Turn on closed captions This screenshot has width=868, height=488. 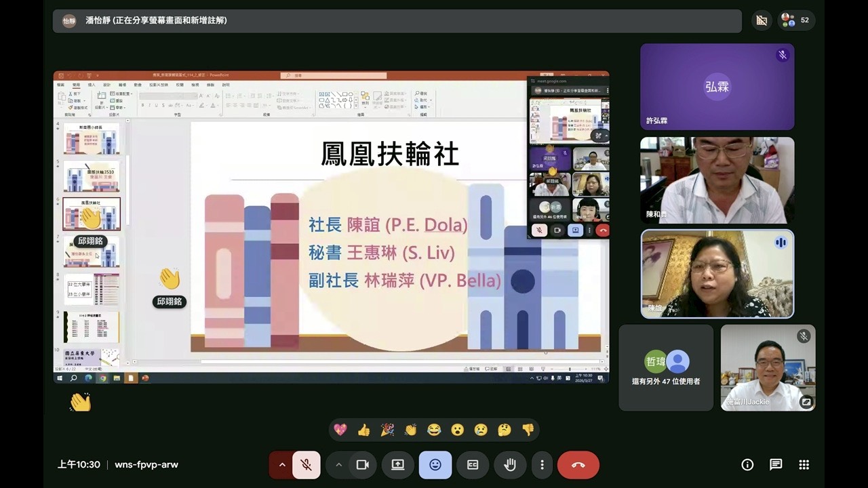(x=473, y=465)
